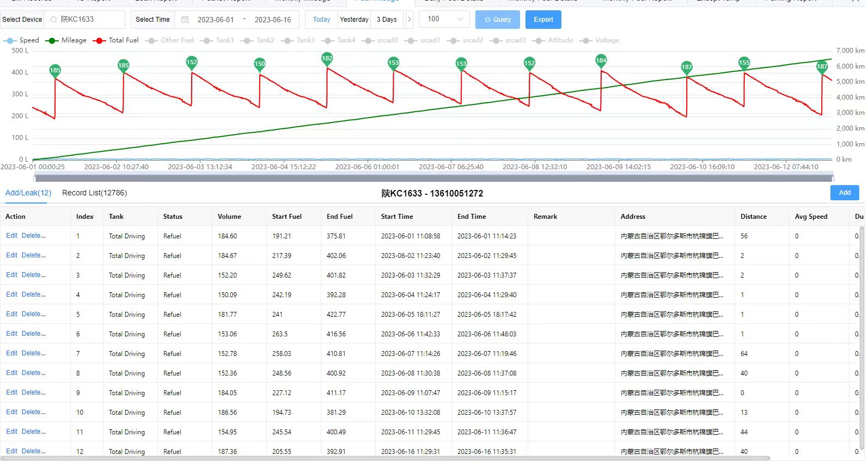The width and height of the screenshot is (868, 461).
Task: Click the 155 refuel marker pin
Action: 744,63
